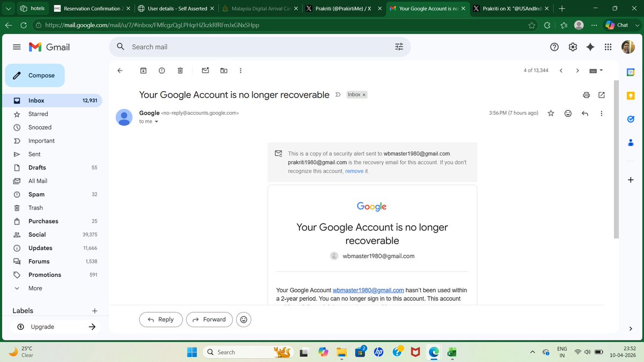Switch to the Reservation Confirmation tab
The image size is (644, 362).
pos(92,9)
